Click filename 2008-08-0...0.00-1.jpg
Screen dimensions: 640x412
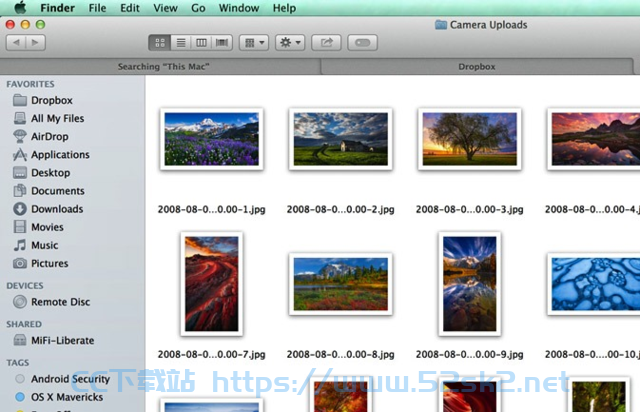211,209
